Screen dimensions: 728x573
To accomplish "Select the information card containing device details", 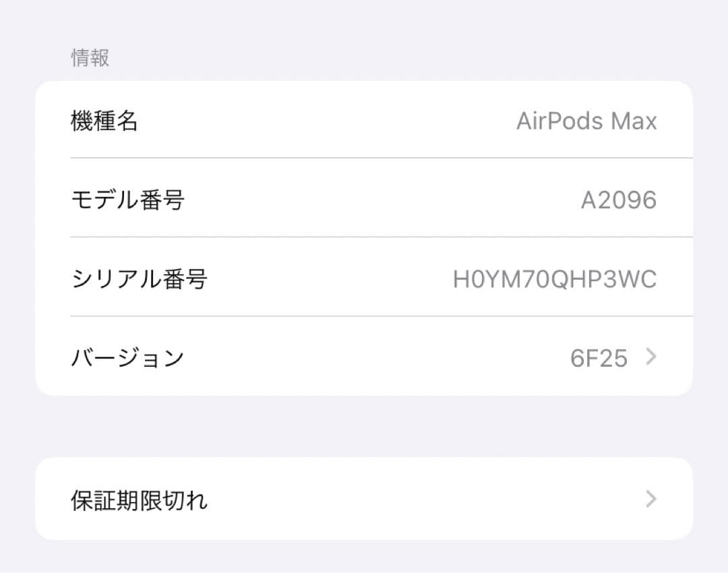I will coord(364,238).
